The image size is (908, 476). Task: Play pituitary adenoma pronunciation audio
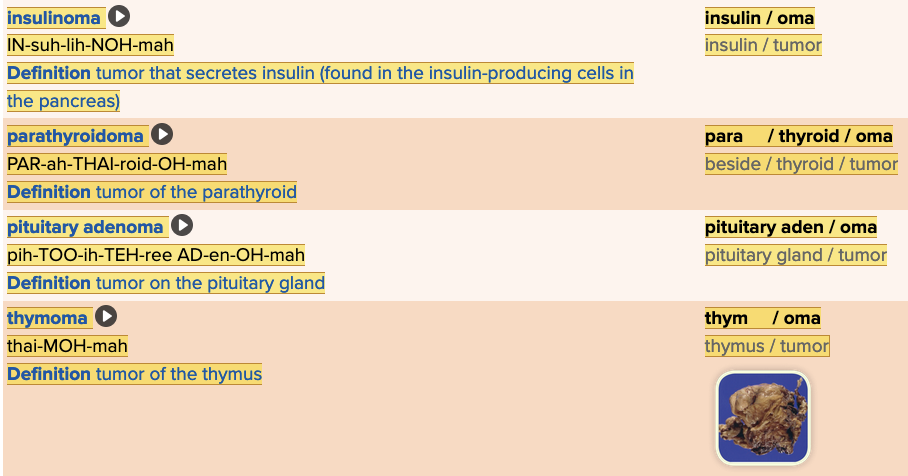[182, 226]
